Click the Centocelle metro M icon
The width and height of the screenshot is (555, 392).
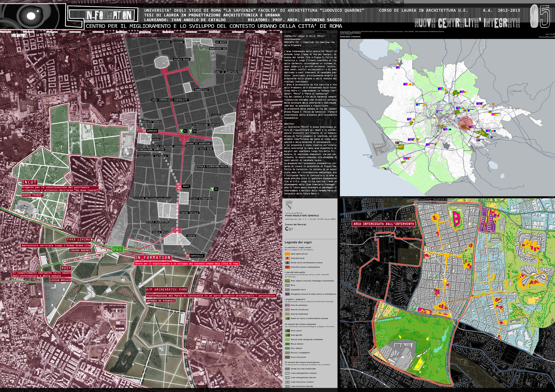188,256
